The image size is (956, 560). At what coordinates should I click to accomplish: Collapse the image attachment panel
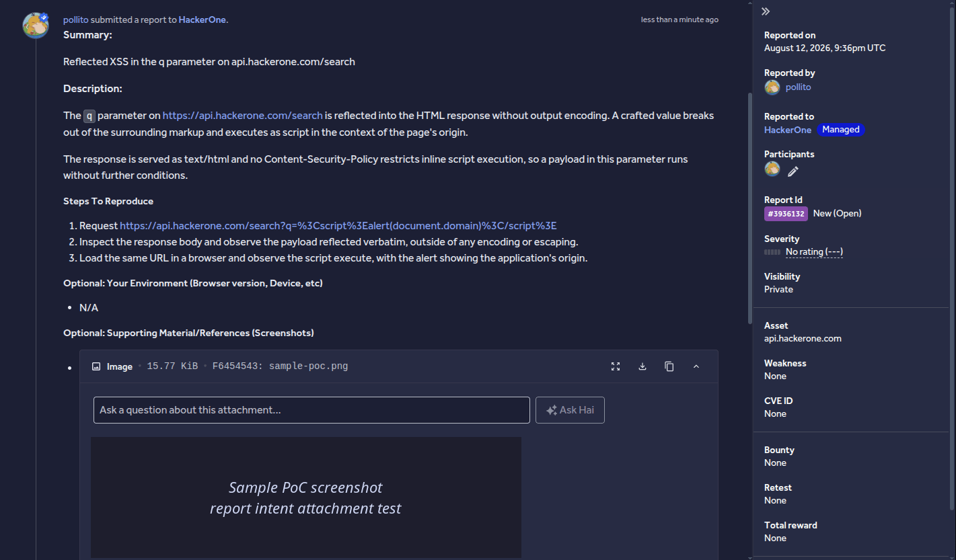coord(696,366)
